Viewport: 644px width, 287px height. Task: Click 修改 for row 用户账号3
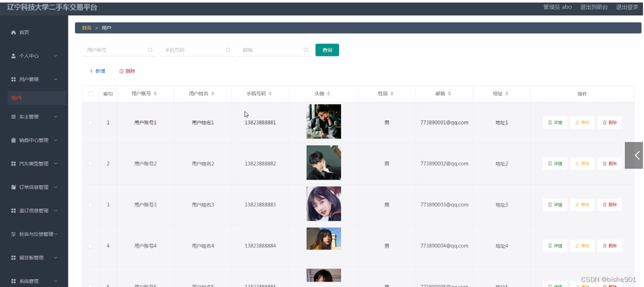click(582, 204)
